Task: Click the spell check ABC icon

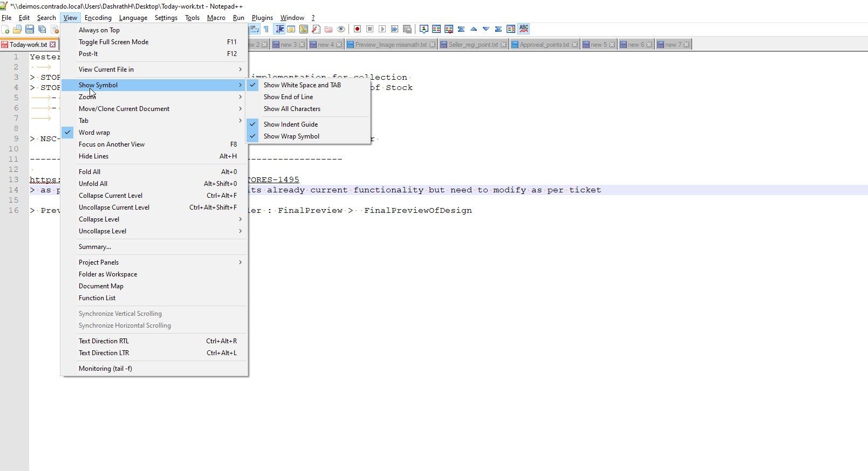Action: point(524,29)
